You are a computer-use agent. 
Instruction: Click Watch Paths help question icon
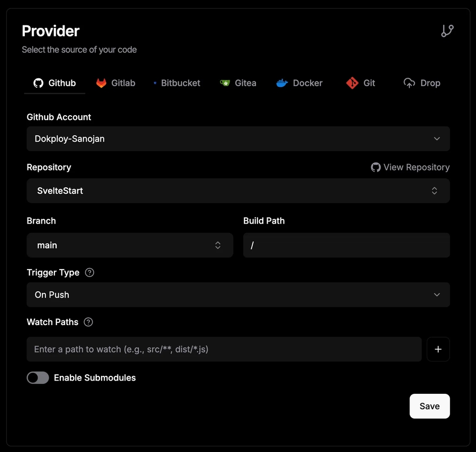[88, 322]
